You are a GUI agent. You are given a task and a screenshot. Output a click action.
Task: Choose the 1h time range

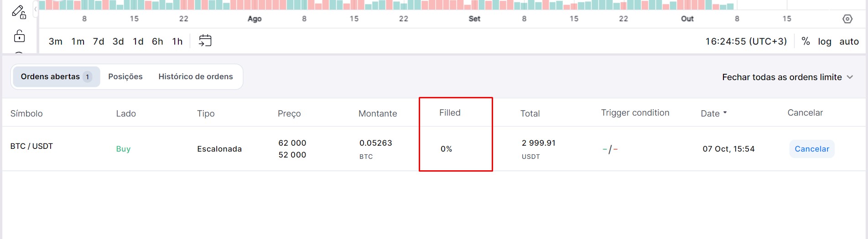(x=177, y=41)
